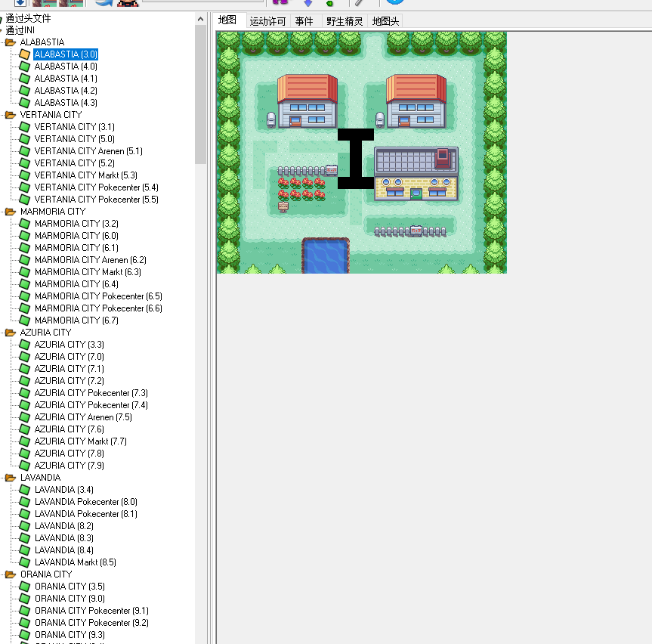The width and height of the screenshot is (652, 644).
Task: Select MARMORIA CITY (6.0)
Action: [76, 236]
